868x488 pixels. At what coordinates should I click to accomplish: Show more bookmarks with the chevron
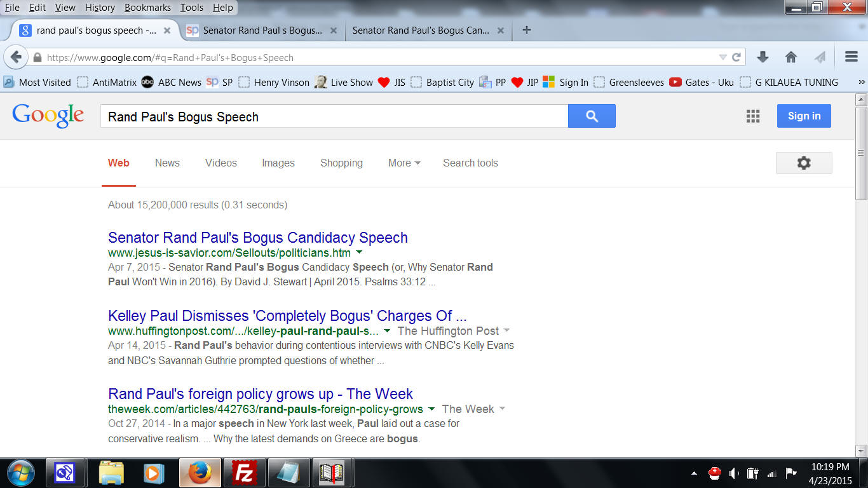click(862, 82)
